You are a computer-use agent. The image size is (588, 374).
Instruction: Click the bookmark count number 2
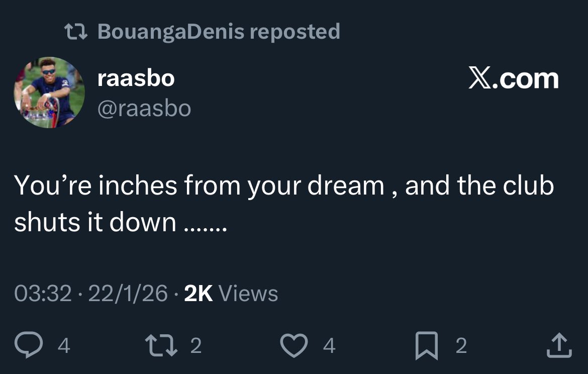click(x=461, y=346)
